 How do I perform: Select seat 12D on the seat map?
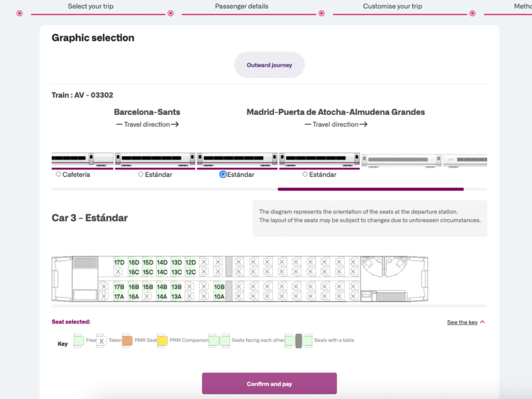pyautogui.click(x=191, y=262)
